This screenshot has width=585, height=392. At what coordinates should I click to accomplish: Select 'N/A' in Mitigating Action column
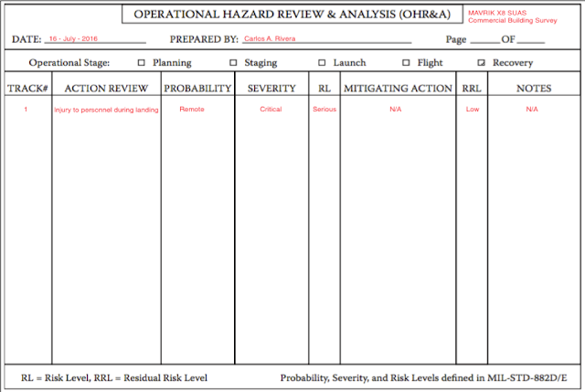[396, 109]
